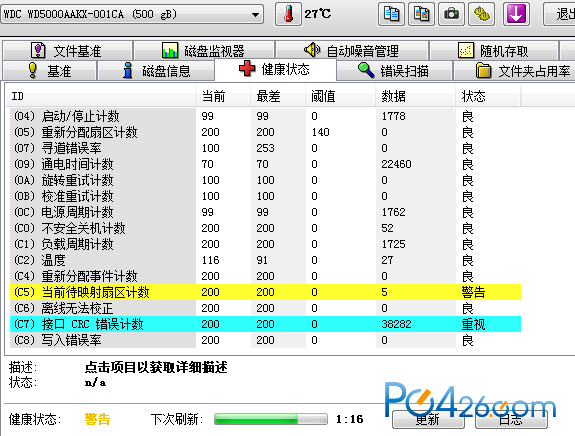Switch to the 基准 tab

[x=50, y=70]
